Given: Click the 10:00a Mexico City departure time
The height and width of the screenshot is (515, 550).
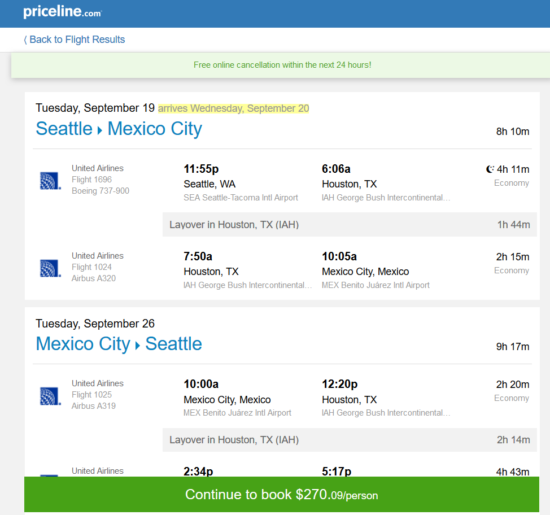Looking at the screenshot, I should [201, 384].
